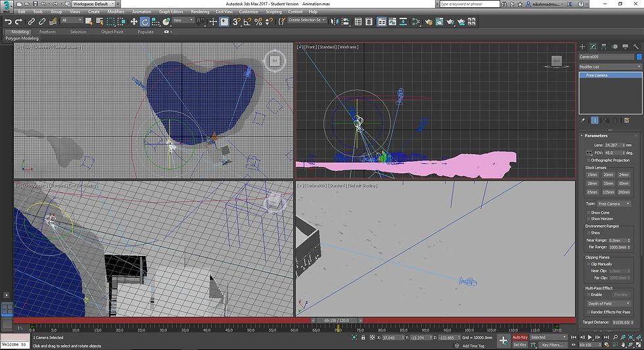Open the Workspace: Default dropdown
This screenshot has width=644, height=350.
[x=94, y=4]
